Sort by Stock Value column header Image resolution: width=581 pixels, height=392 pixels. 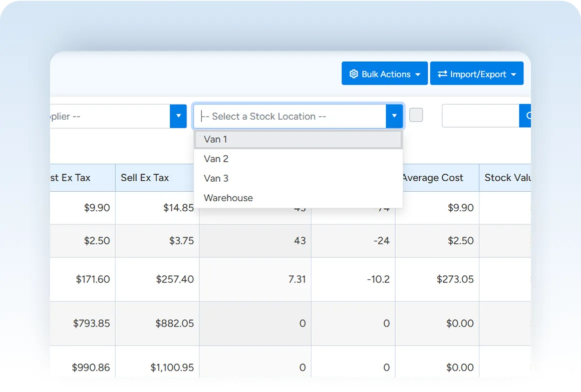click(505, 178)
